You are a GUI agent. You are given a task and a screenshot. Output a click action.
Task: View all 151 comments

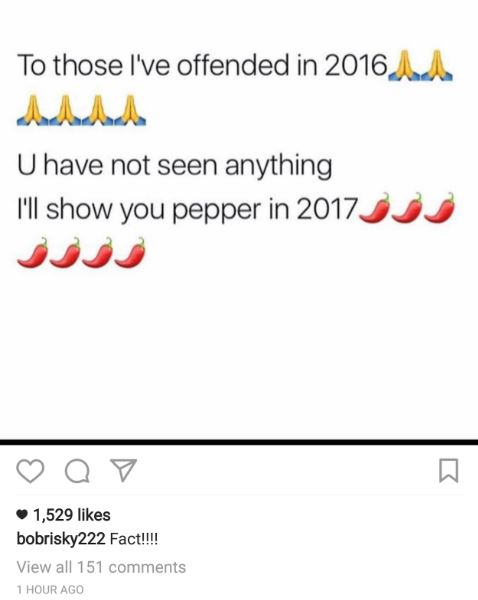point(101,567)
